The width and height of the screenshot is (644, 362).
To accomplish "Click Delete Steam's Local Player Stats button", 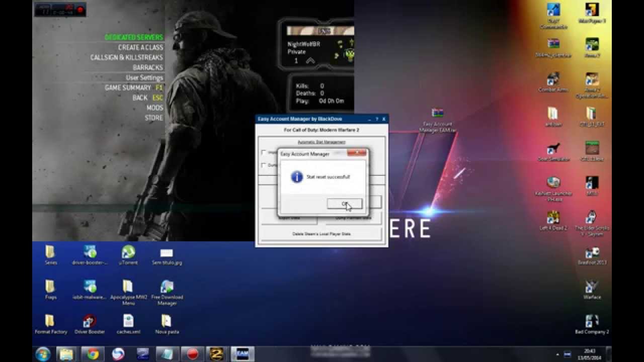I will pos(321,234).
